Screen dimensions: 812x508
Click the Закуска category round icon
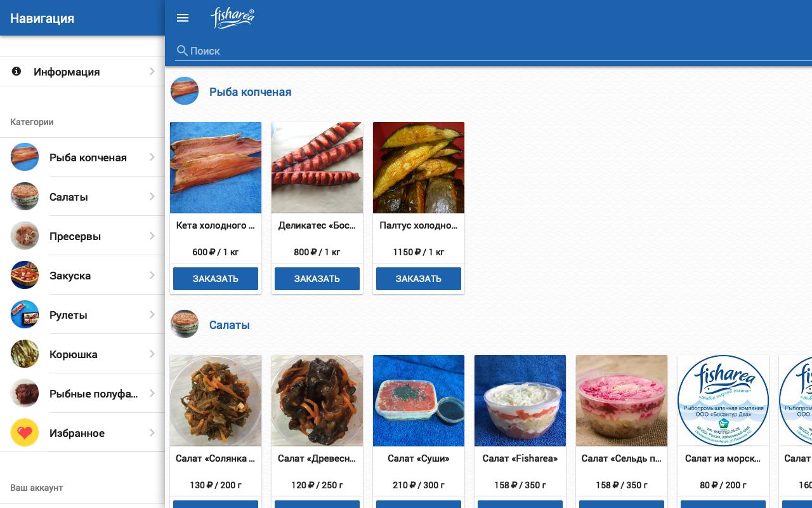pos(25,276)
